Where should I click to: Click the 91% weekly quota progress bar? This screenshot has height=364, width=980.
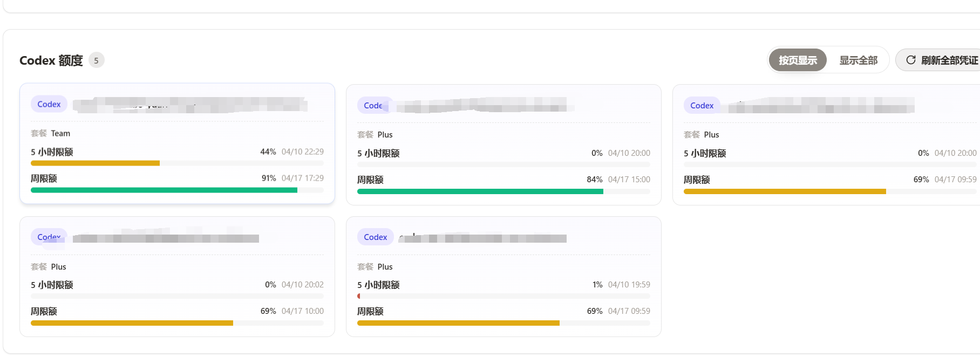177,190
